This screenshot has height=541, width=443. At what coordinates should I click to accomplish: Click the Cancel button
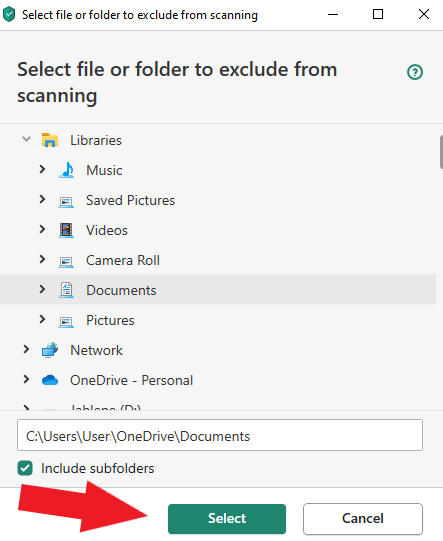(363, 519)
